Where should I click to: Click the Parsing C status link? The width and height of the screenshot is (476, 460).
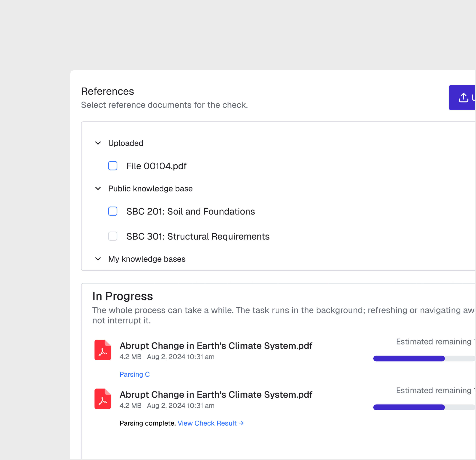[x=135, y=374]
